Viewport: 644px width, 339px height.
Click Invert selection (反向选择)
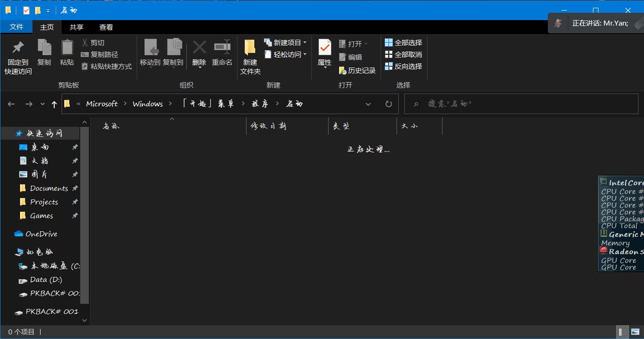pyautogui.click(x=403, y=66)
